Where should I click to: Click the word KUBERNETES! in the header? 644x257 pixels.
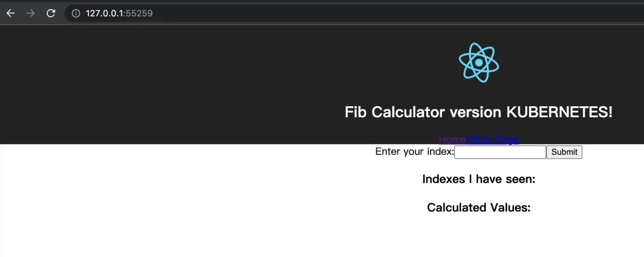pos(559,112)
